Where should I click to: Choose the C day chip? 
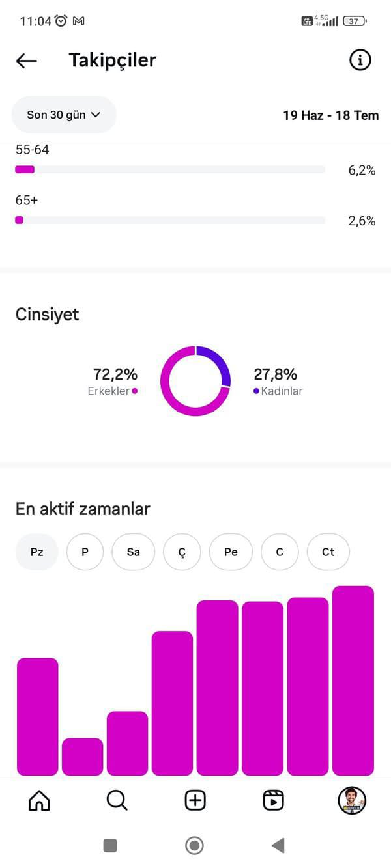tap(280, 552)
